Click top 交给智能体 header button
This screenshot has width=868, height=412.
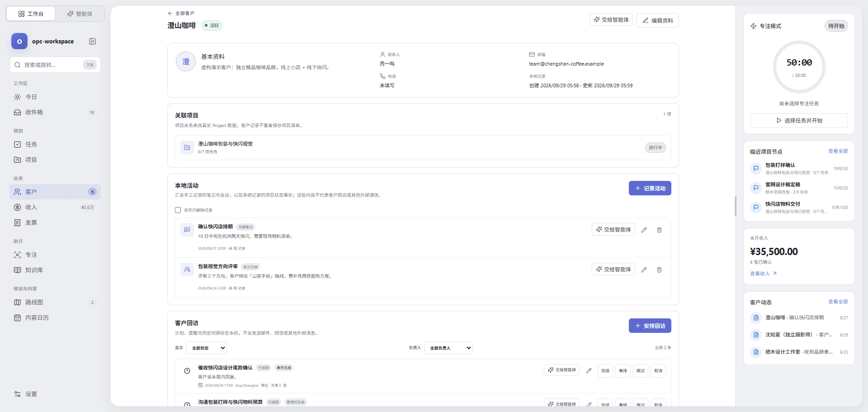pyautogui.click(x=611, y=20)
